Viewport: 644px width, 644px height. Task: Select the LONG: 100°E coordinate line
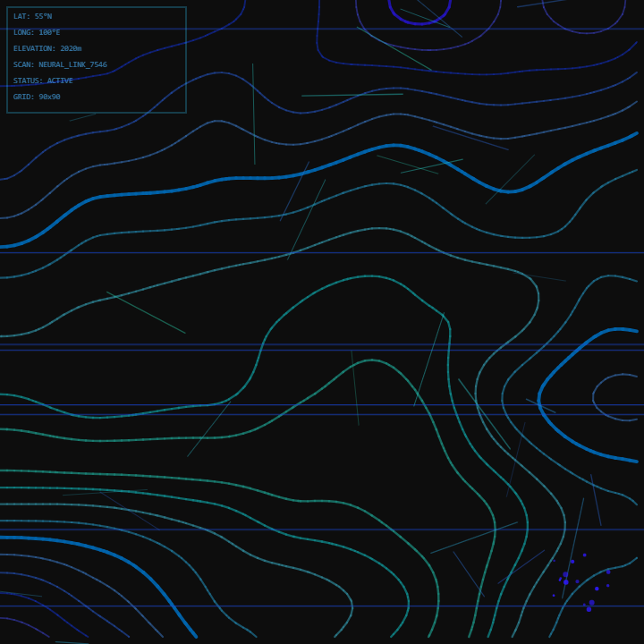(37, 32)
